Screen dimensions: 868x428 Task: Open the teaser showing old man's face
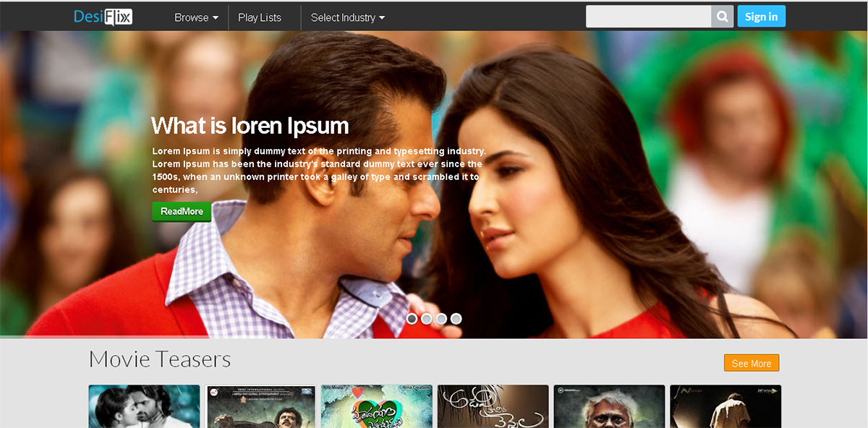pos(609,406)
